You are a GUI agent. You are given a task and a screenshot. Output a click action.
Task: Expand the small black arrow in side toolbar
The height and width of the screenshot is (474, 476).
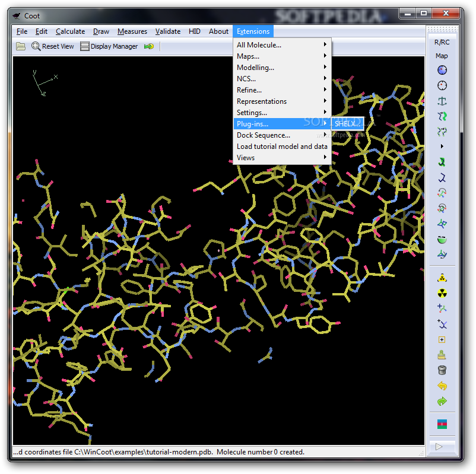click(x=442, y=147)
